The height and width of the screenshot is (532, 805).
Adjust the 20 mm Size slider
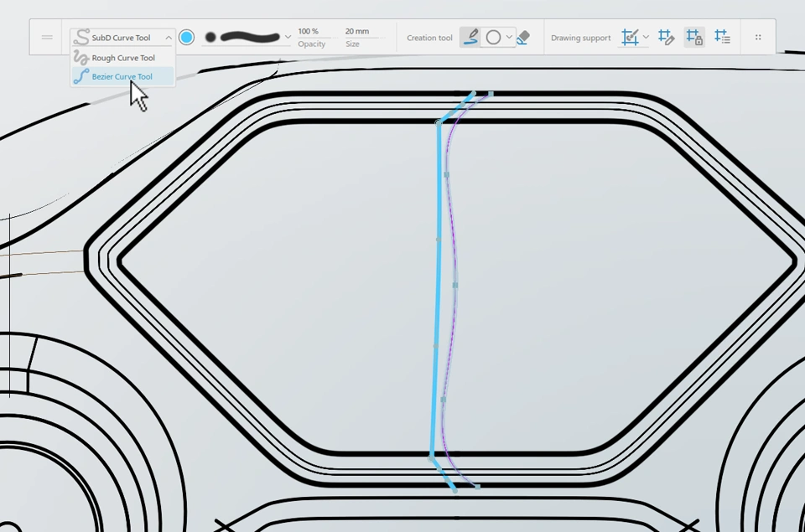pyautogui.click(x=363, y=38)
